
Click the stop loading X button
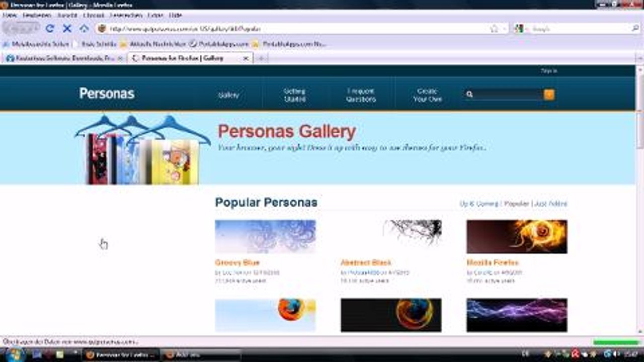[67, 29]
